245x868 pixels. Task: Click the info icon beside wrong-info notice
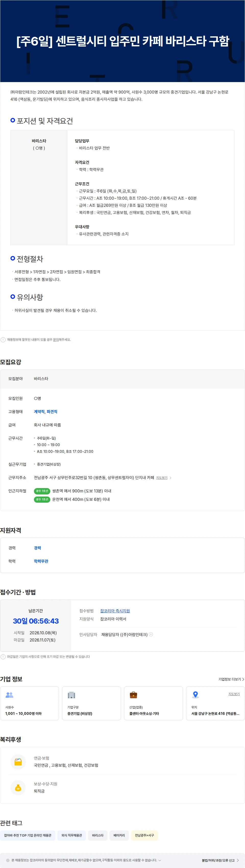(x=3, y=340)
